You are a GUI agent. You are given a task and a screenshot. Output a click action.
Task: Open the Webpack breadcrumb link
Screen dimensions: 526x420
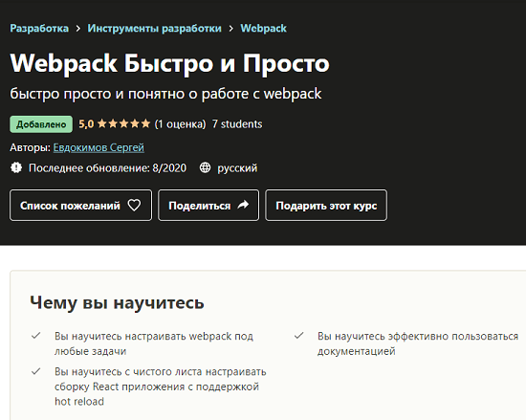(263, 29)
